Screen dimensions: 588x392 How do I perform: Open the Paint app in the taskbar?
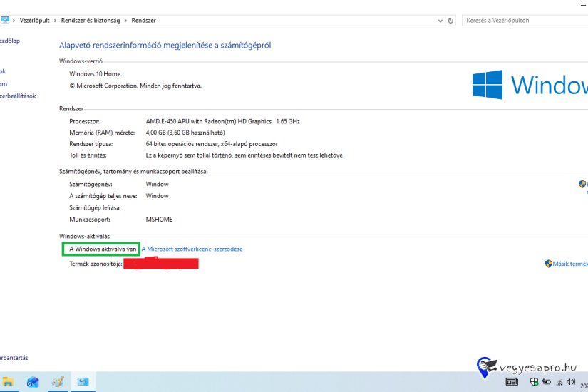58,382
